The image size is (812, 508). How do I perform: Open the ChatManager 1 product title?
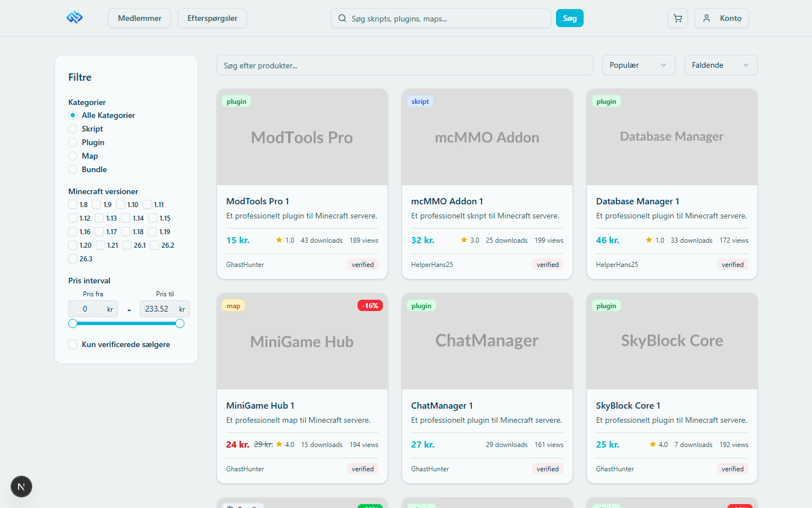tap(442, 405)
